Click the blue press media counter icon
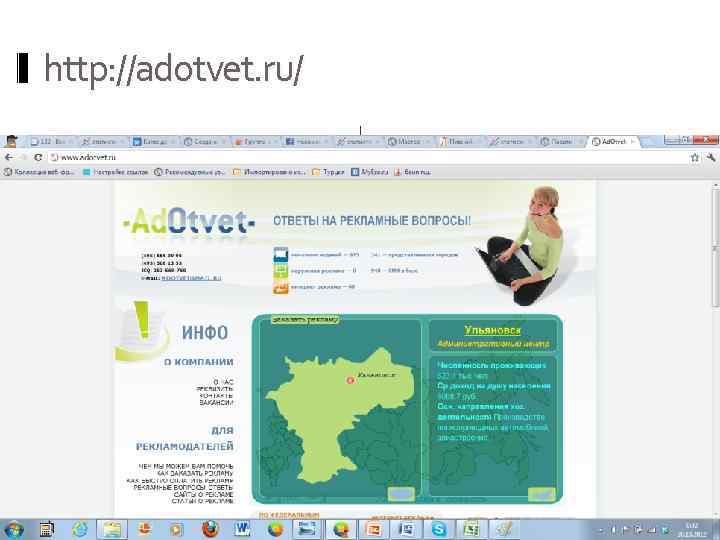 point(281,254)
